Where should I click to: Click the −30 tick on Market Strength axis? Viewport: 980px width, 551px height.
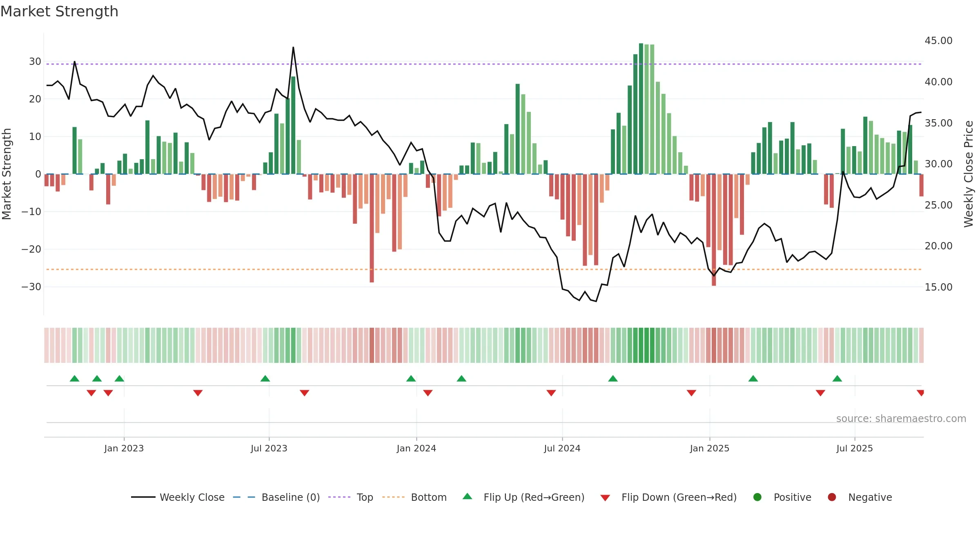[x=31, y=287]
